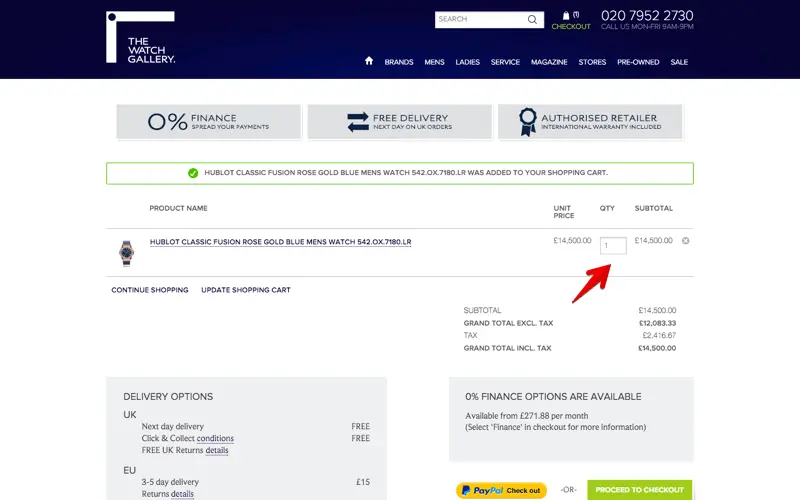Image resolution: width=800 pixels, height=500 pixels.
Task: Click the search magnifier icon
Action: [x=532, y=19]
